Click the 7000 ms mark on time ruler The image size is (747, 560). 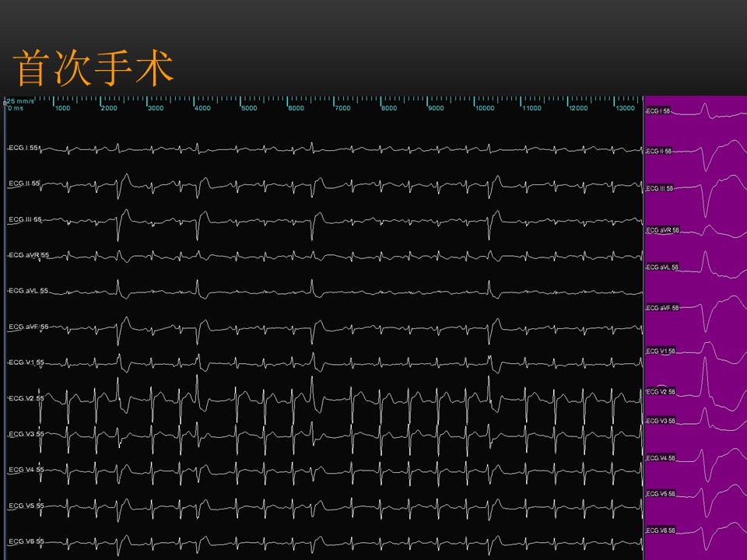[x=342, y=108]
